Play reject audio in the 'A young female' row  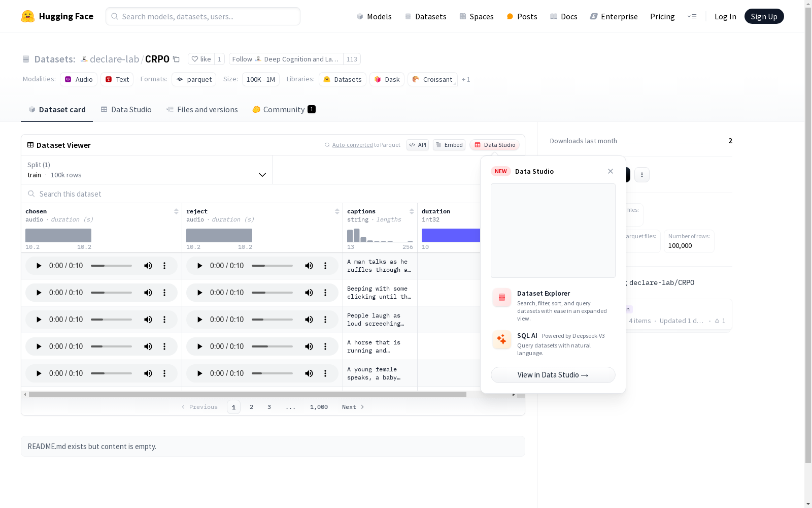point(199,373)
